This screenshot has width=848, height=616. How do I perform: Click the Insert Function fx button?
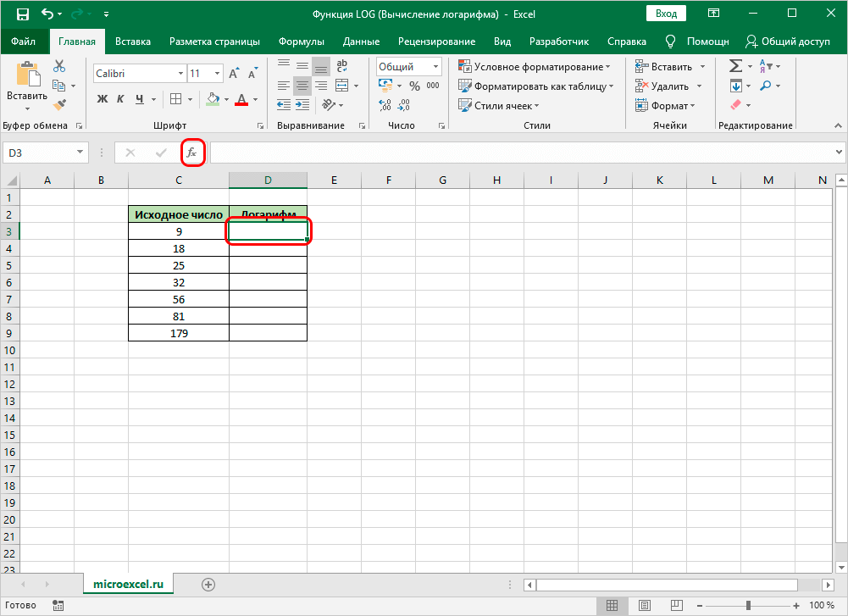coord(192,153)
